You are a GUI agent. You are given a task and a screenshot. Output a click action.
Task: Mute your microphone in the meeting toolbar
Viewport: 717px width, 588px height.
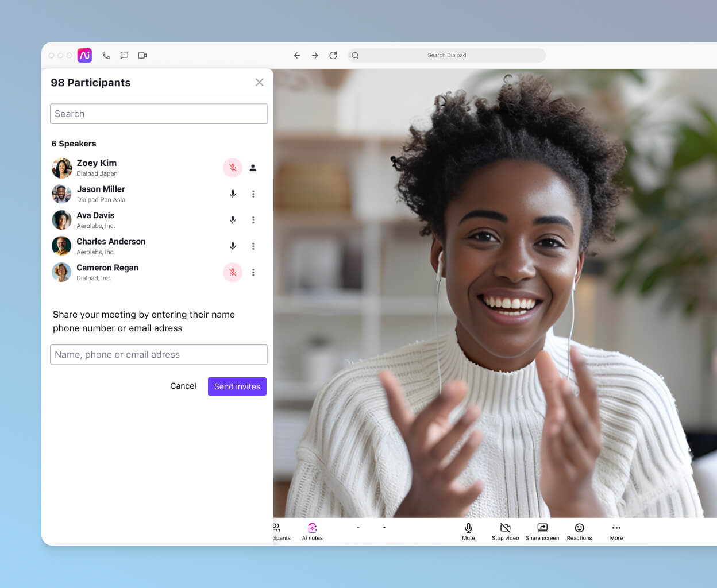[468, 529]
